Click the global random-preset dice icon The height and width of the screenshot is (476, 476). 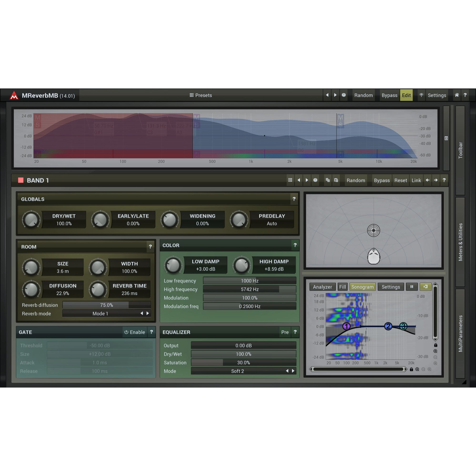(344, 95)
